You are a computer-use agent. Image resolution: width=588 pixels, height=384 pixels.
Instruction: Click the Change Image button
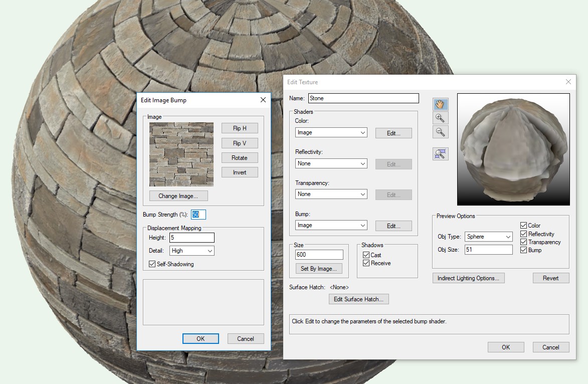178,196
